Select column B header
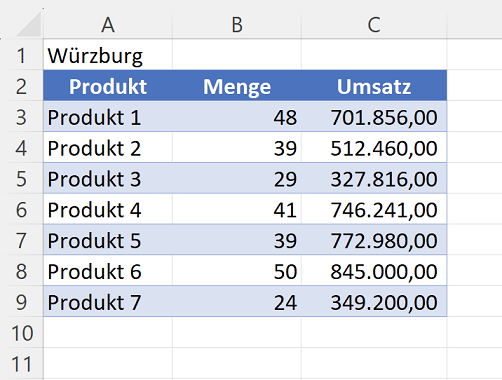The image size is (502, 380). click(237, 25)
